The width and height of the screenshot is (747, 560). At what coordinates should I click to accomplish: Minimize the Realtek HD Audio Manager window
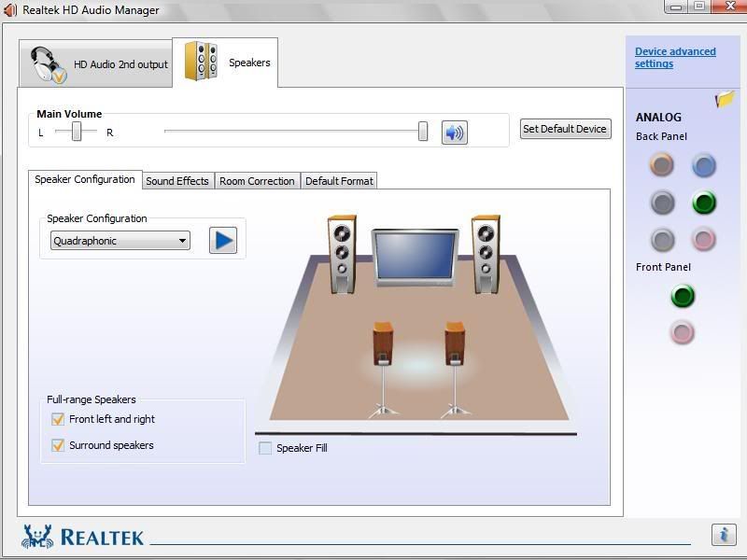[675, 7]
